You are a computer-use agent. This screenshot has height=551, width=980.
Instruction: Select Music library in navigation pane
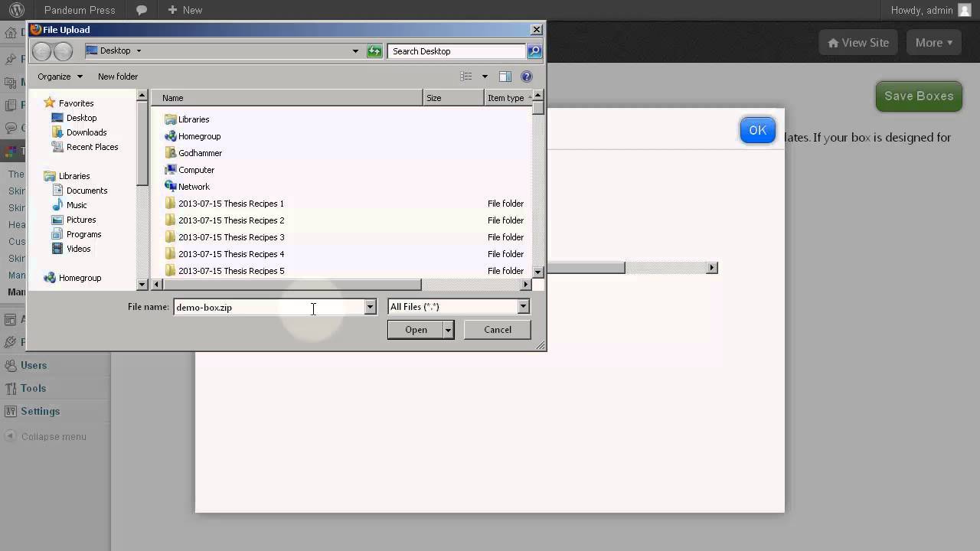[77, 205]
